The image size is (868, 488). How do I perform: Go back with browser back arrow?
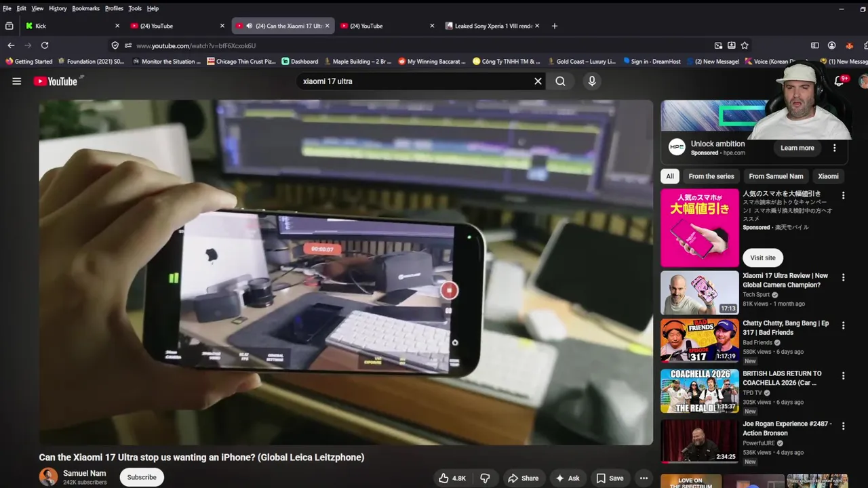11,45
